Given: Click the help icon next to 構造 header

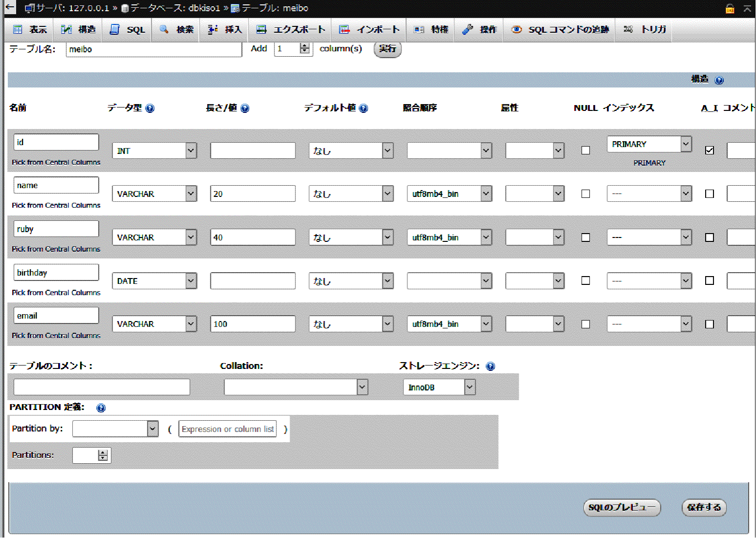Looking at the screenshot, I should pos(719,80).
